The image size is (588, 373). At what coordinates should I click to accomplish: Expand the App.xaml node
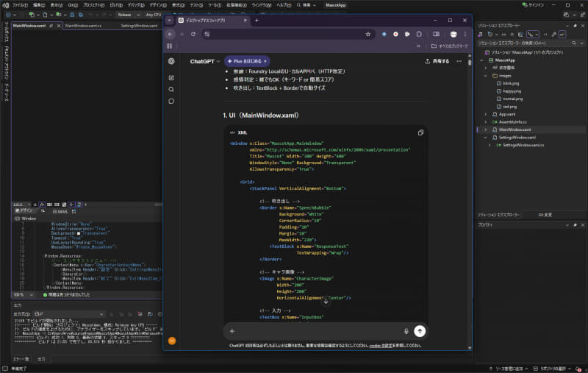486,114
